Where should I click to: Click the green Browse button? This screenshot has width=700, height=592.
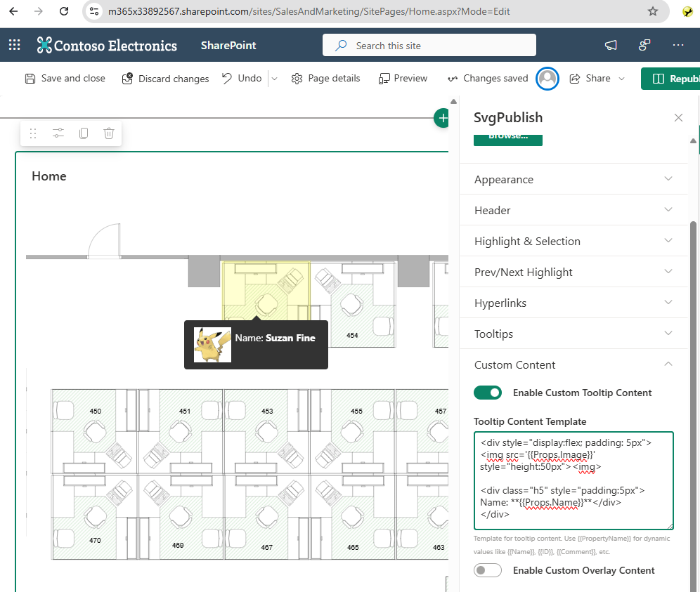point(508,139)
